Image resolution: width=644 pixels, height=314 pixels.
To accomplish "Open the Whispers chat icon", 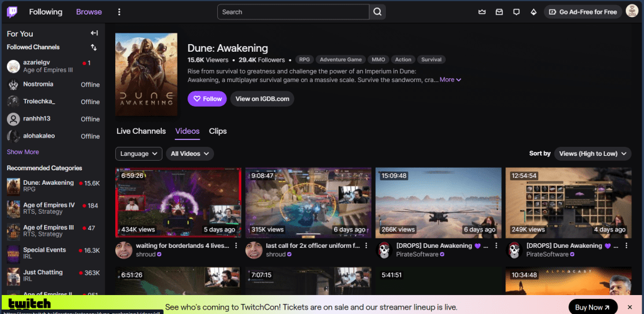I will click(x=516, y=12).
